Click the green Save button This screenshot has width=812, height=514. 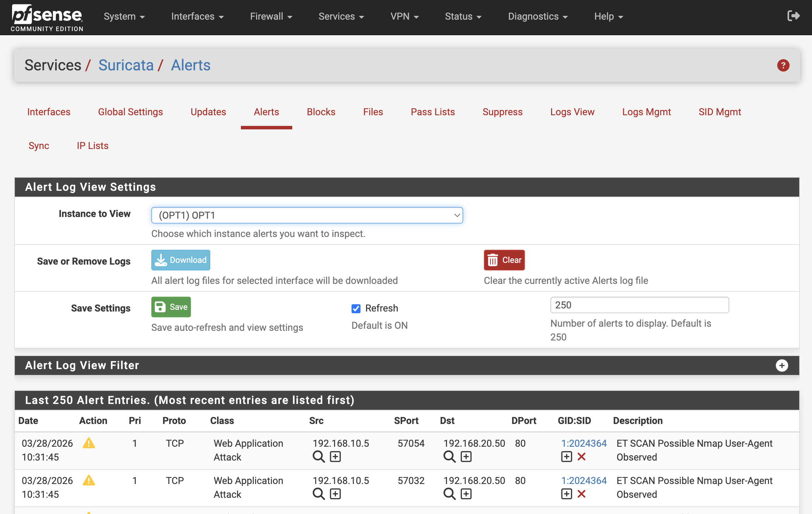(171, 307)
